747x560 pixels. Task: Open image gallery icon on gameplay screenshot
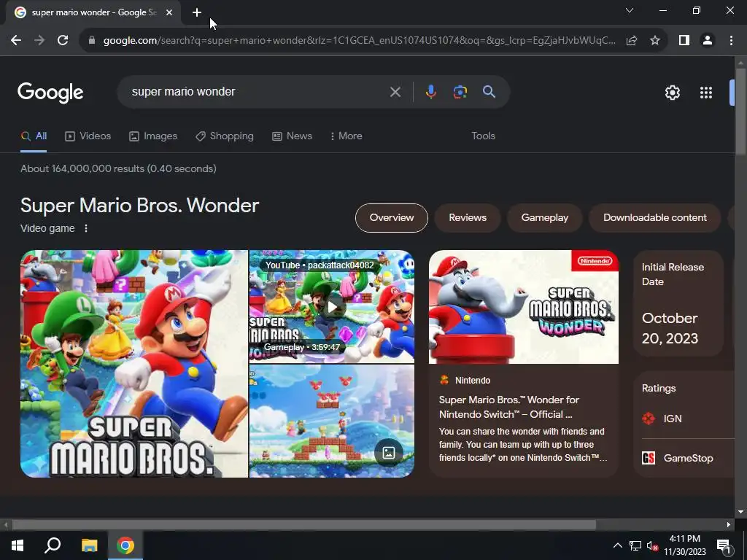389,452
